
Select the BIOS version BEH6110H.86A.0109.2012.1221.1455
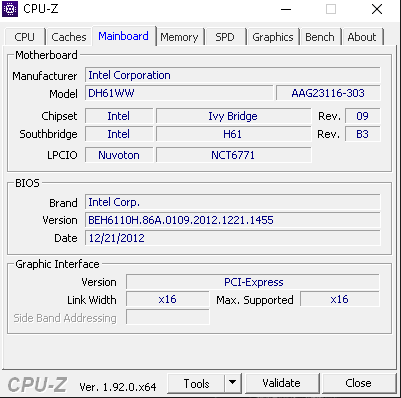click(232, 220)
